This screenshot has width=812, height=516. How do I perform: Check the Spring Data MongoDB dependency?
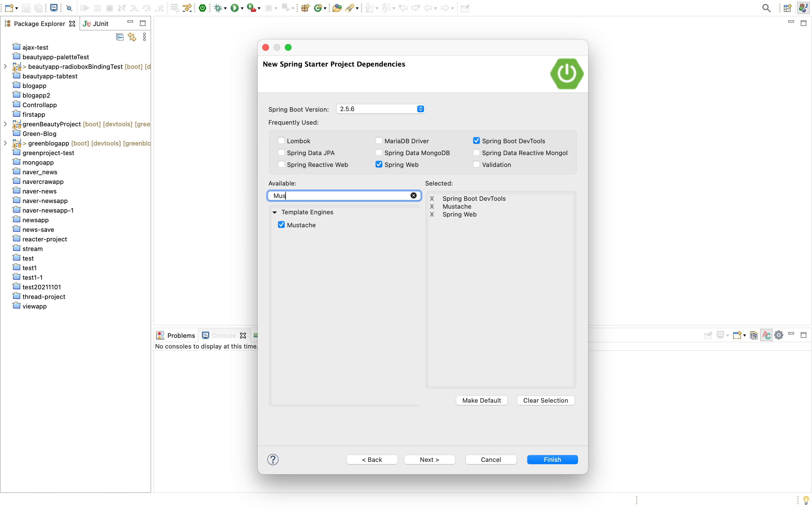click(x=379, y=153)
